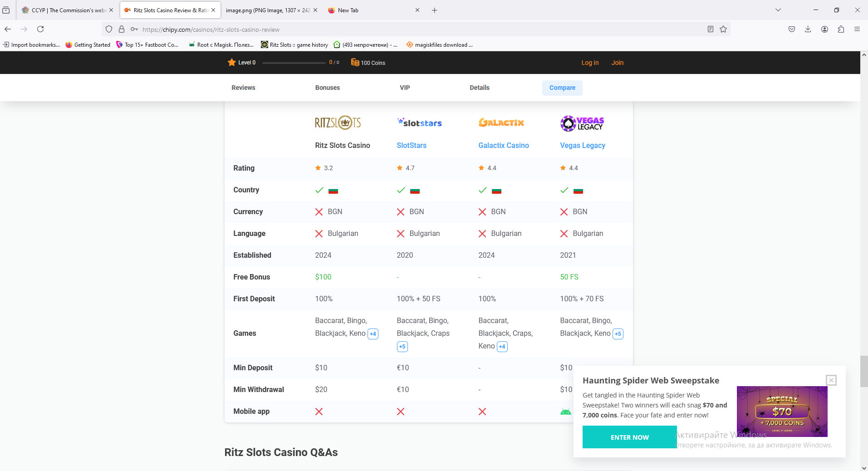This screenshot has height=471, width=868.
Task: Bookmark this page with star icon
Action: (723, 29)
